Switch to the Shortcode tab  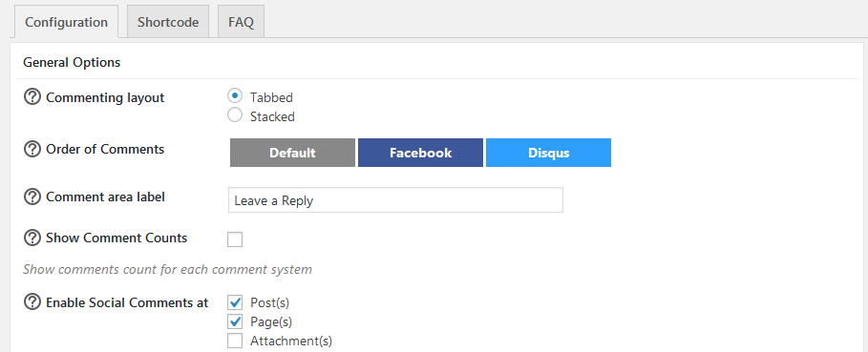[168, 22]
